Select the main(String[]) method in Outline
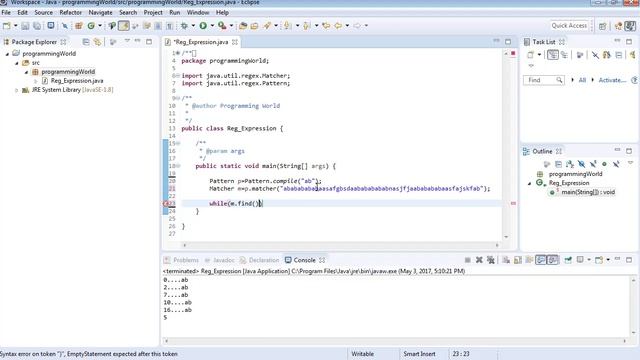This screenshot has width=640, height=360. (x=588, y=192)
